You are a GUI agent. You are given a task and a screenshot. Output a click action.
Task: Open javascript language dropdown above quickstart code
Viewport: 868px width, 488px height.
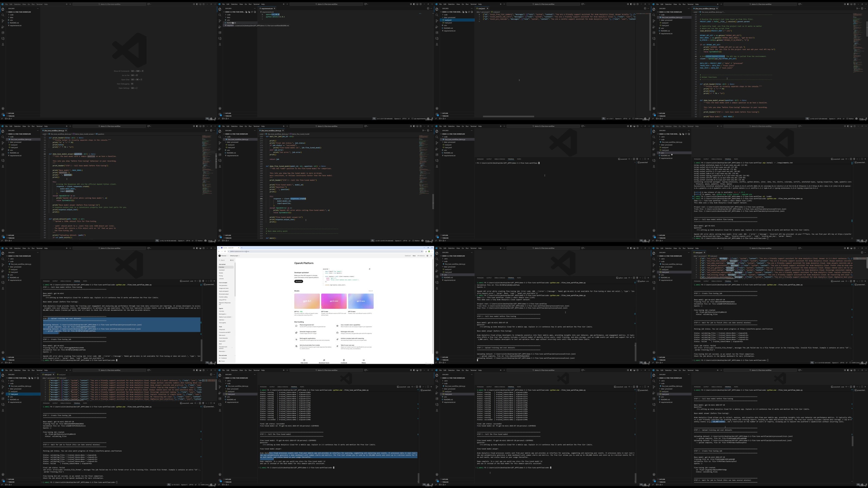[326, 269]
